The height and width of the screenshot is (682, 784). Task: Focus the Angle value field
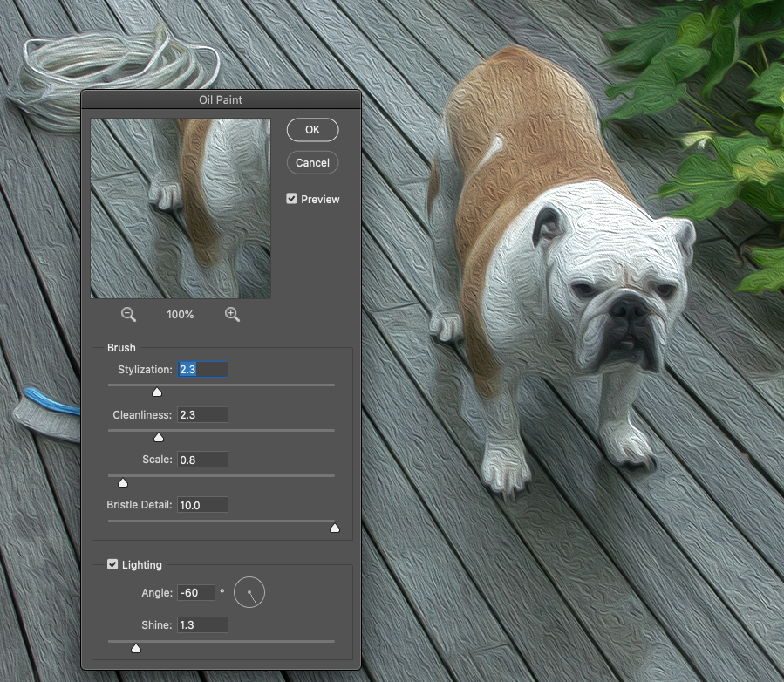[x=196, y=592]
